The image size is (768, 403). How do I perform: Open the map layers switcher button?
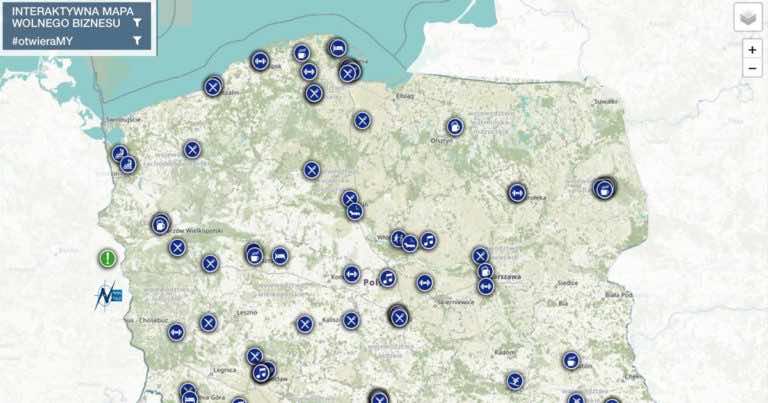[x=748, y=17]
